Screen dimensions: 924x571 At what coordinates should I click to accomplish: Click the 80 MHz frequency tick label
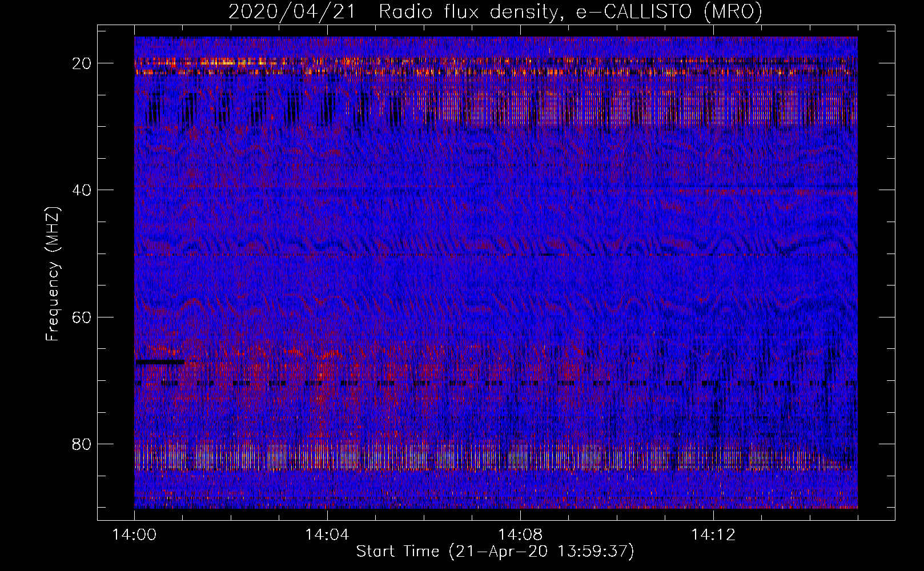pos(82,444)
